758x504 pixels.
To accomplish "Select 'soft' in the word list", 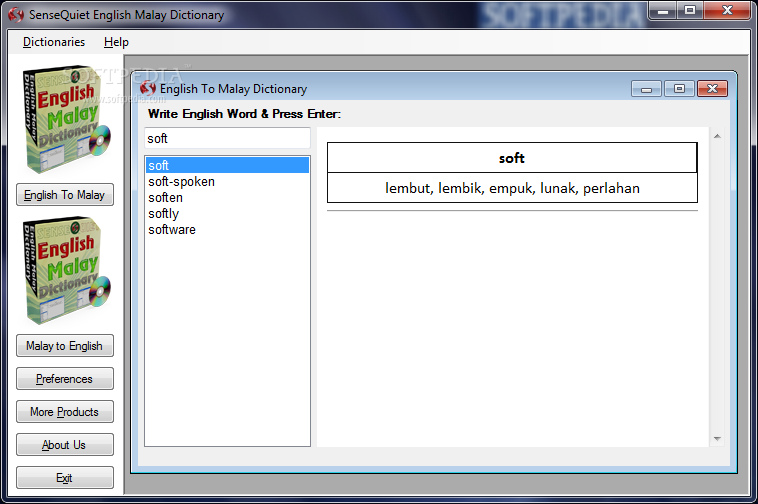I will point(227,165).
